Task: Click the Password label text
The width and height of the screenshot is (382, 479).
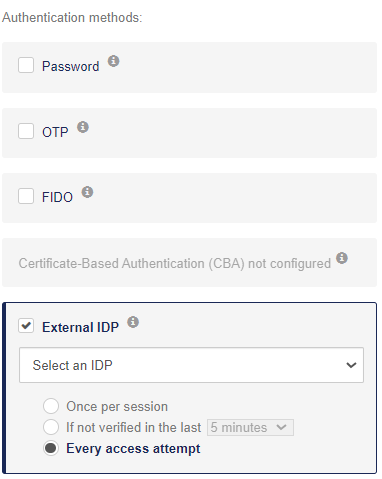Action: tap(71, 66)
